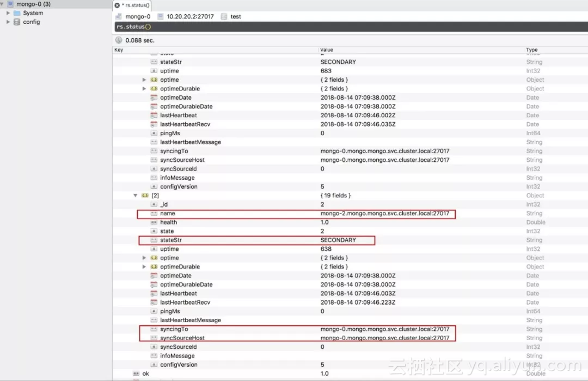Screen dimensions: 588x381
Task: Expand the first optimeDurable object (uptime 683)
Action: pyautogui.click(x=144, y=89)
